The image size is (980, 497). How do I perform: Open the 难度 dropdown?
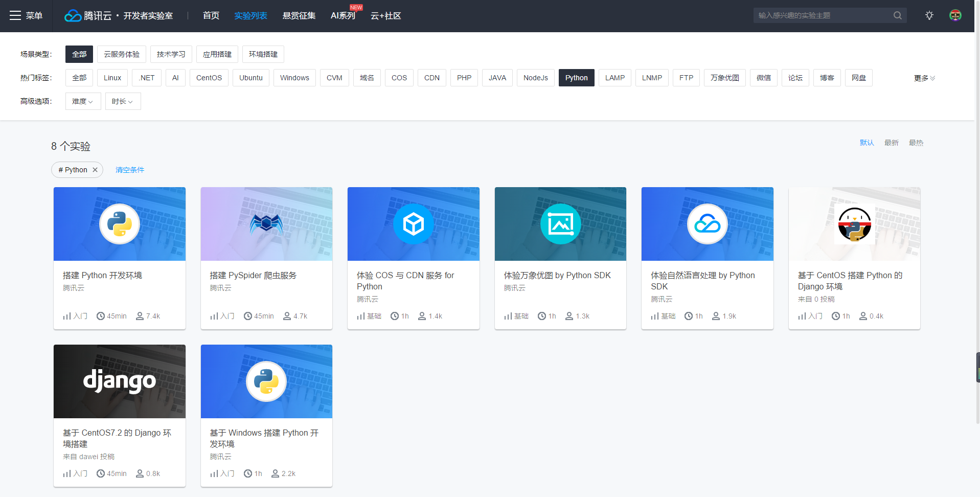point(83,101)
